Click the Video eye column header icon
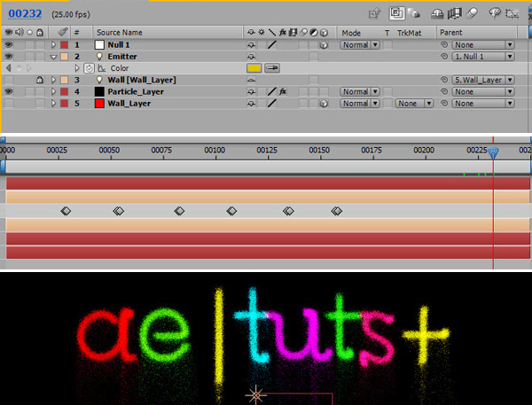 8,33
